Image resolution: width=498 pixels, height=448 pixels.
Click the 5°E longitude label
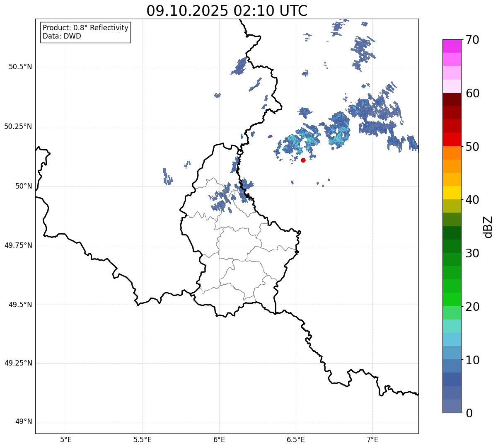coord(66,440)
